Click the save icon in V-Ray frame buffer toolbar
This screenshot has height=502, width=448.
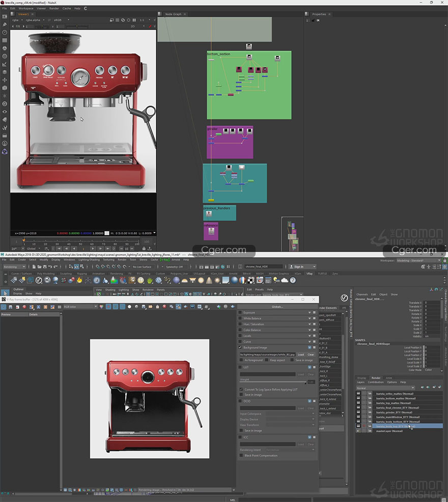tap(11, 306)
